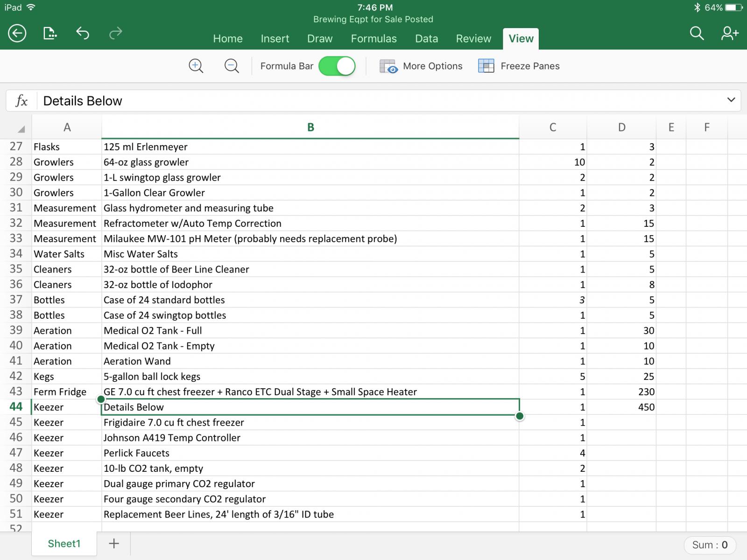Screen dimensions: 747x560
Task: Open the Insert ribbon tab
Action: tap(275, 39)
